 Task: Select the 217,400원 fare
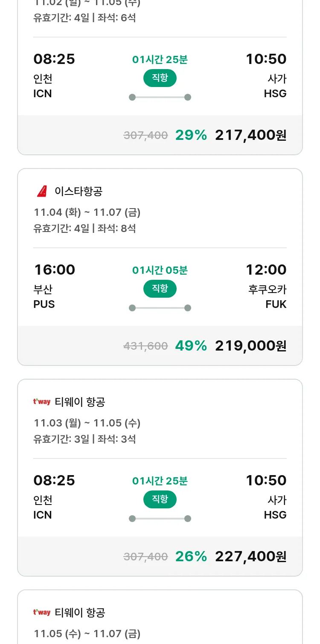click(250, 135)
